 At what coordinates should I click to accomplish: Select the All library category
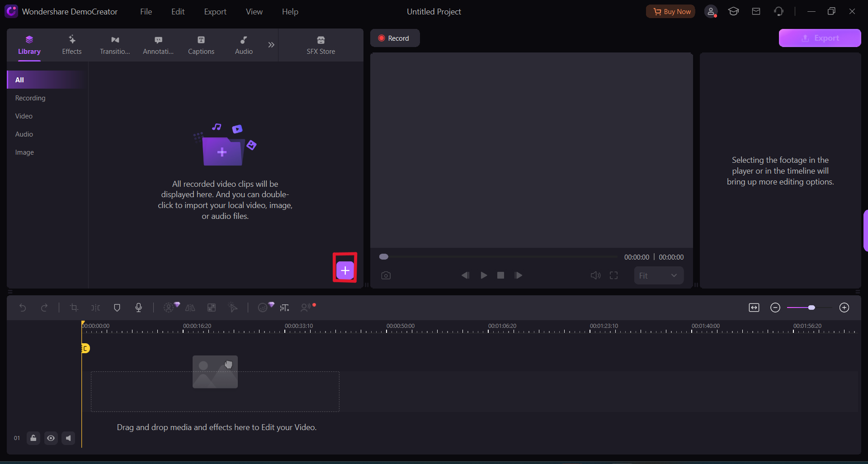pyautogui.click(x=47, y=80)
